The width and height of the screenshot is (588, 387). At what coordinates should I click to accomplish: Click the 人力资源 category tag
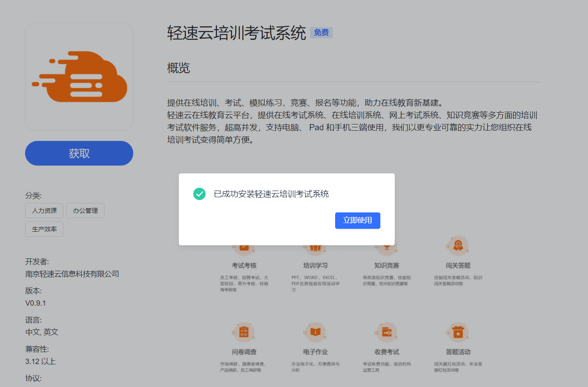click(44, 211)
